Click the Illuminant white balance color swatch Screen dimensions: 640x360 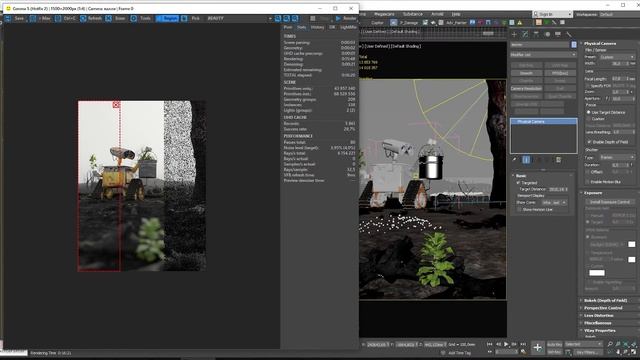(x=631, y=244)
